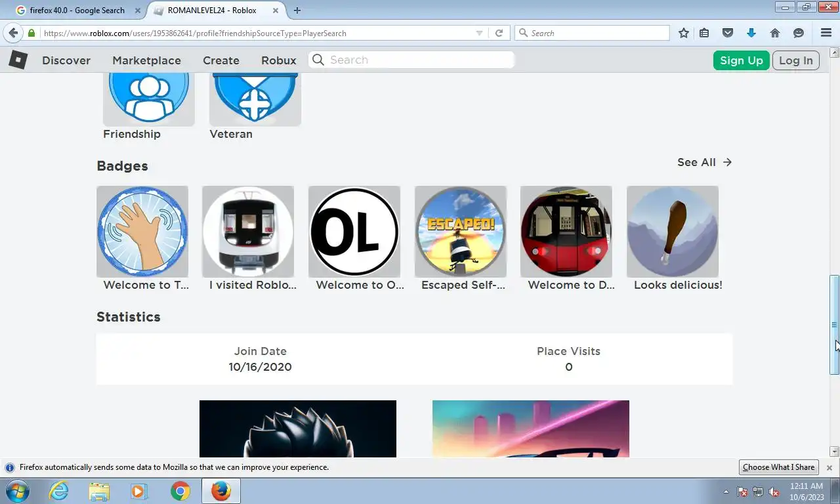The height and width of the screenshot is (504, 840).
Task: Bookmark this page with the star icon
Action: [684, 33]
